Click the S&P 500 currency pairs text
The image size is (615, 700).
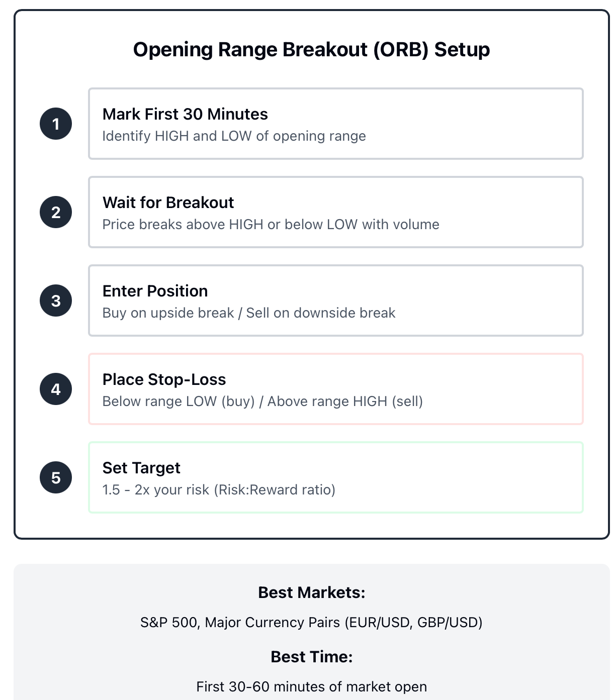[x=311, y=623]
